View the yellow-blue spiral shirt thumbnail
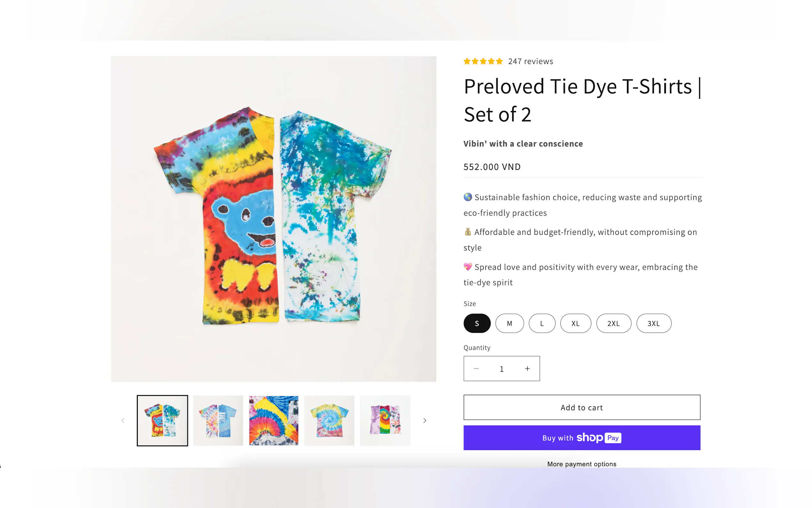Image resolution: width=812 pixels, height=508 pixels. pyautogui.click(x=329, y=420)
